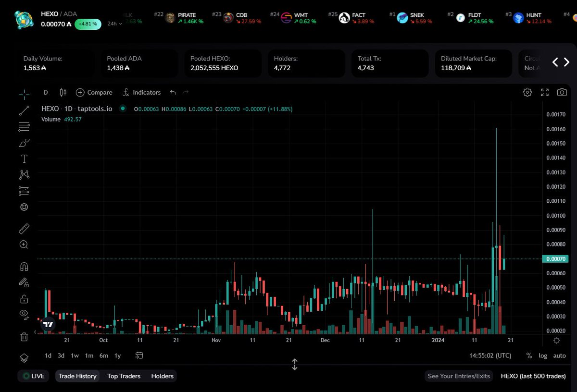Toggle auto scale mode
Viewport: 577px width, 392px height.
tap(559, 355)
